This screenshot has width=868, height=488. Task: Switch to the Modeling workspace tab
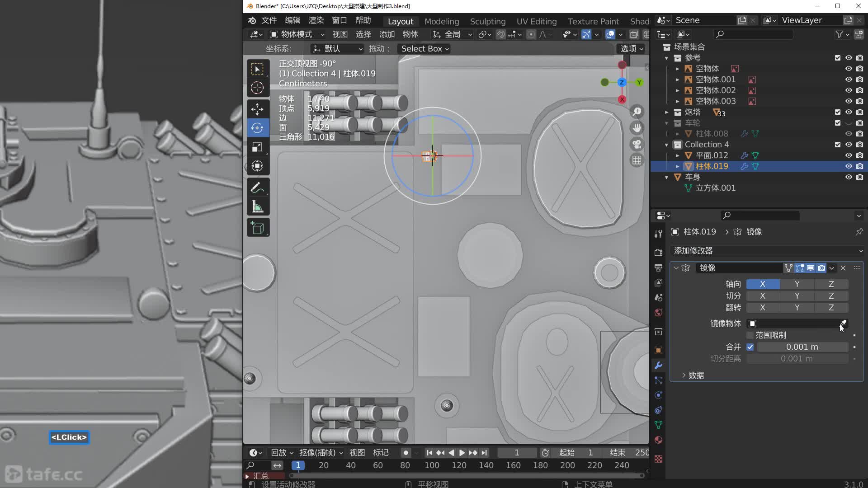point(441,21)
